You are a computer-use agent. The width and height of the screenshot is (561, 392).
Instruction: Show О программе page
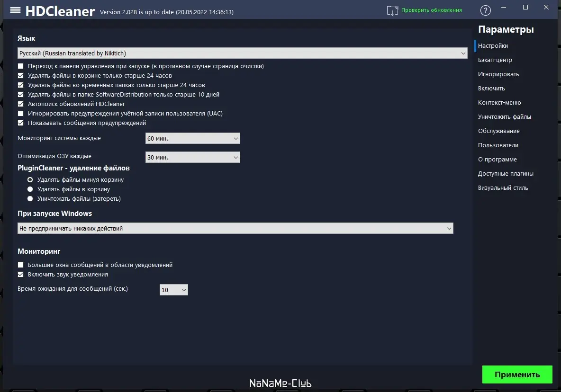[x=498, y=160]
